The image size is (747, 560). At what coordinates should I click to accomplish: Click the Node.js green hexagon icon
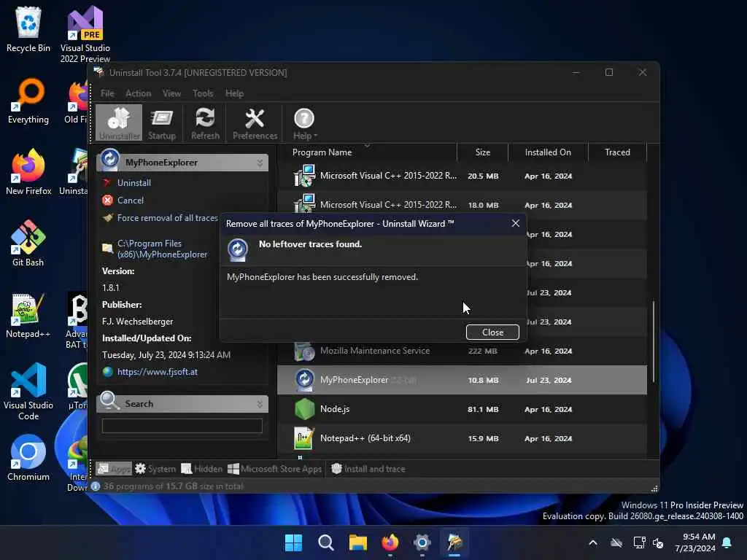(x=304, y=409)
